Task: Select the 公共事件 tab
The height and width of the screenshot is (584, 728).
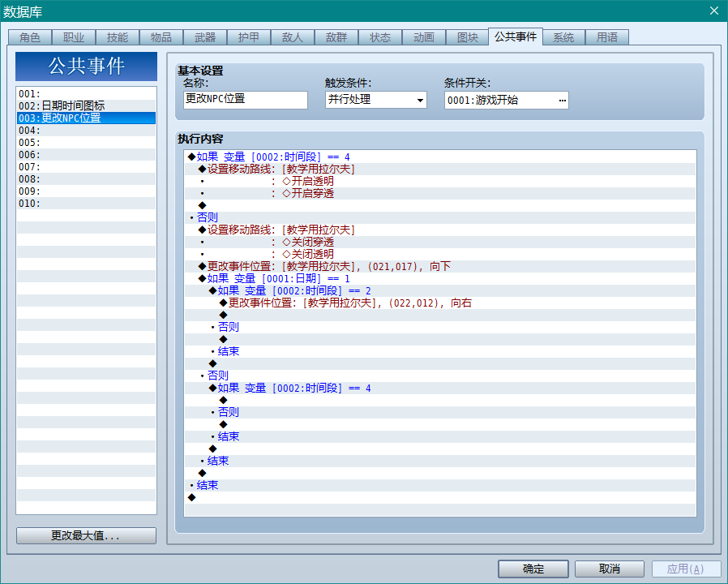Action: point(516,36)
